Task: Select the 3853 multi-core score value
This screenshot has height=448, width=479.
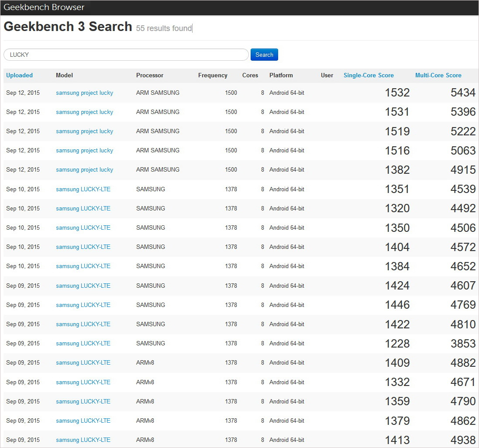Action: pos(463,344)
